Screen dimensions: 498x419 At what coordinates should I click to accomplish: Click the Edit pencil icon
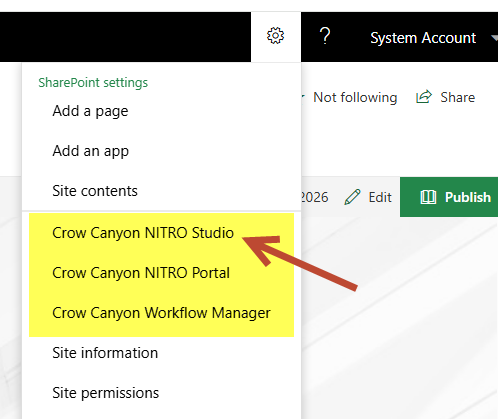point(352,197)
